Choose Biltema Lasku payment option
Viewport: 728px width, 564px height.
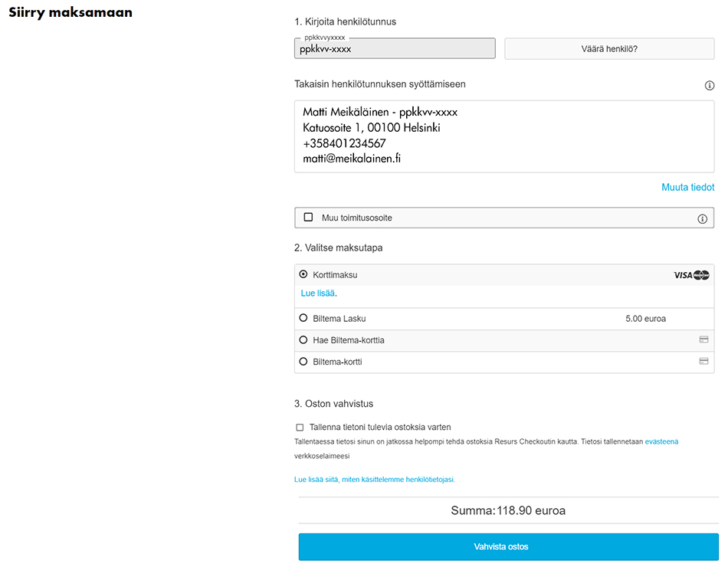tap(303, 318)
